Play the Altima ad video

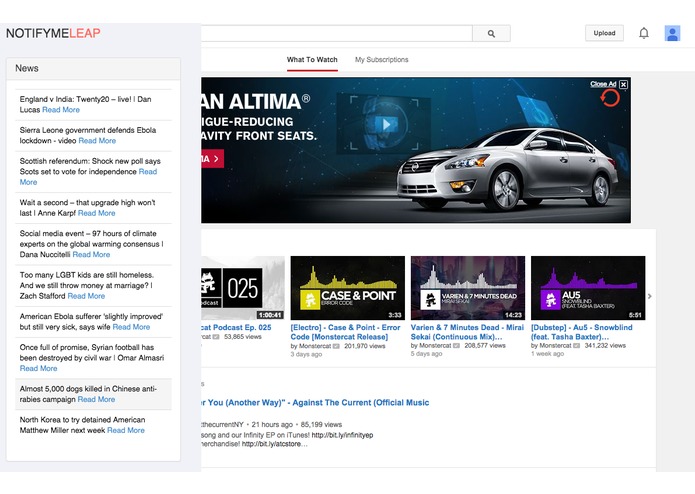tap(385, 124)
